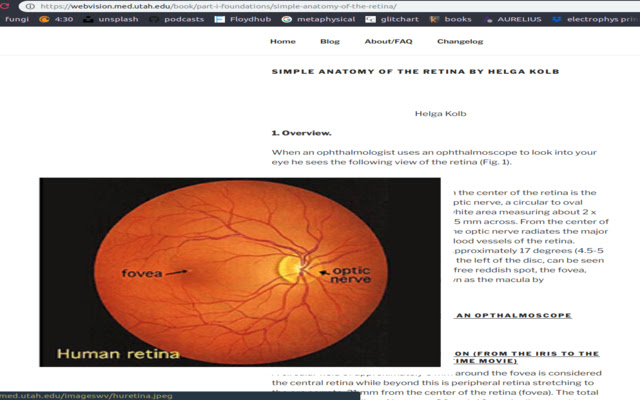Open the Blog menu item
Screen dimensions: 640x400
click(x=330, y=41)
